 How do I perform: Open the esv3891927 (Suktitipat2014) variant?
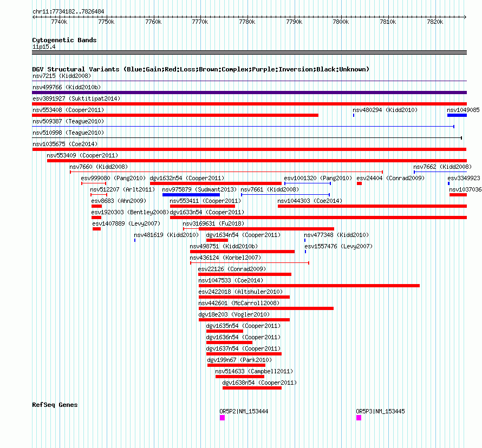pyautogui.click(x=76, y=98)
